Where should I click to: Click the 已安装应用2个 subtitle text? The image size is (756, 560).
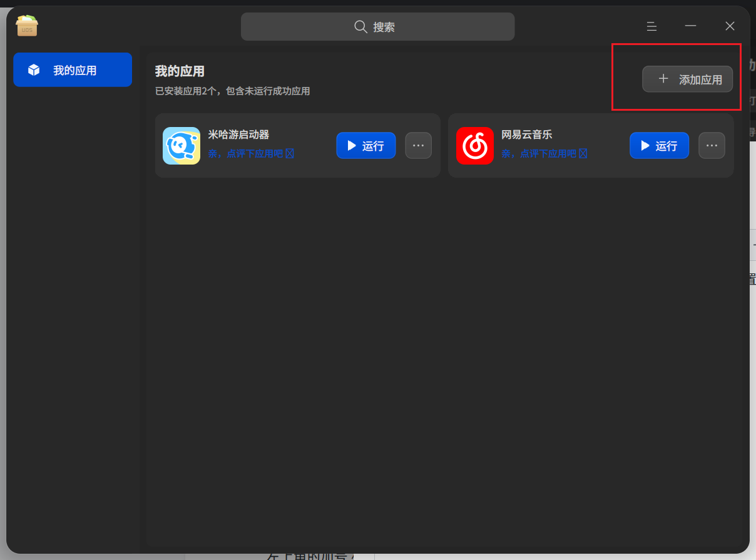pyautogui.click(x=233, y=91)
